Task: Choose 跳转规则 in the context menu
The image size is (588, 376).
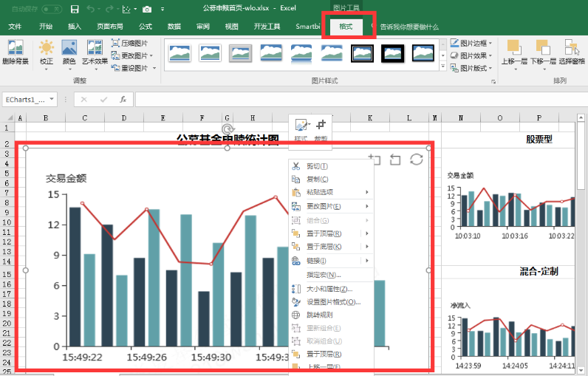Action: tap(332, 315)
